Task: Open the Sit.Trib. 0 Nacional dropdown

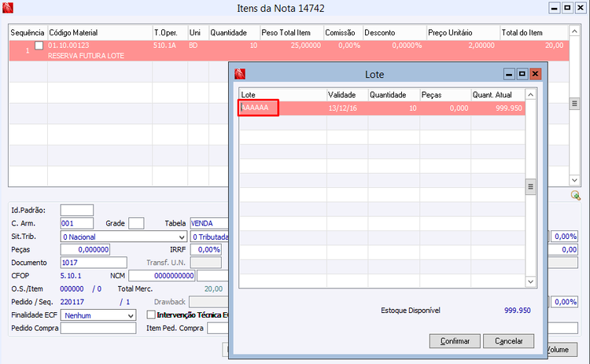Action: 124,237
